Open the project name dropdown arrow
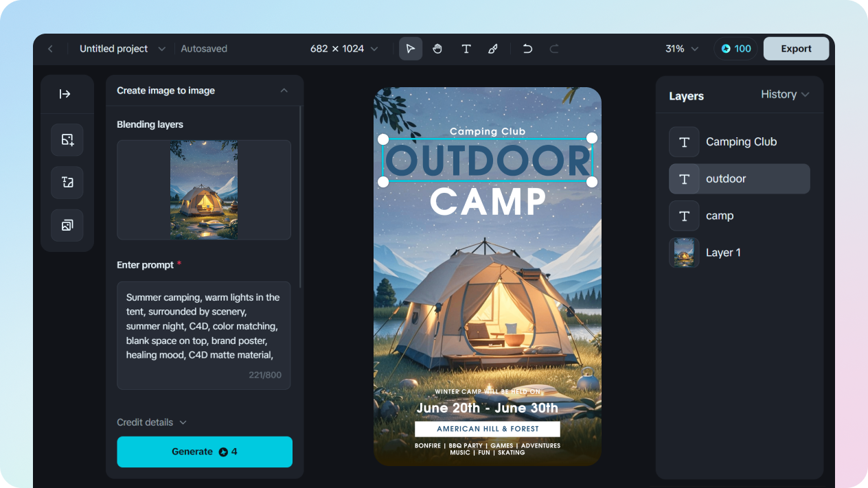The width and height of the screenshot is (868, 488). pos(162,49)
